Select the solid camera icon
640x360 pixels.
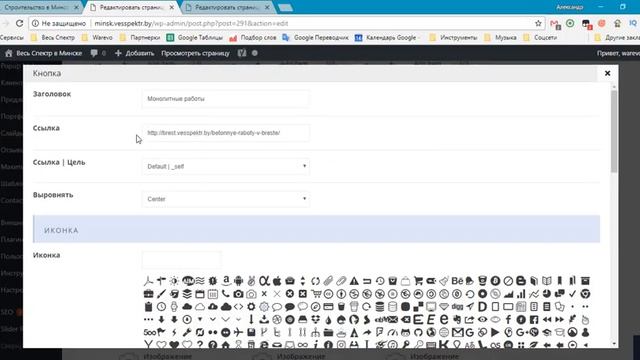238,294
